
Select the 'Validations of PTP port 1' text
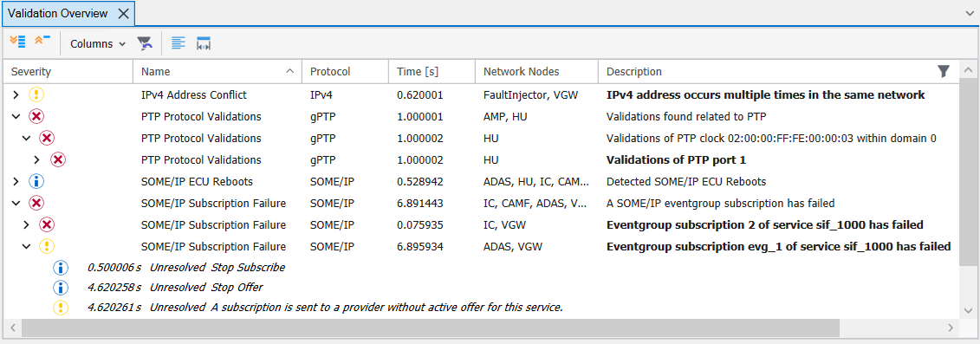click(676, 160)
